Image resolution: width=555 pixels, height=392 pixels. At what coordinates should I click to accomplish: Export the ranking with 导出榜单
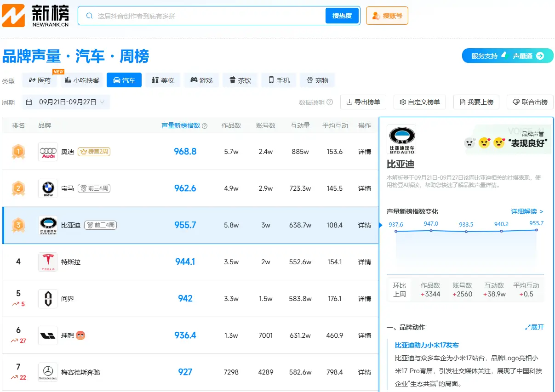pos(363,102)
